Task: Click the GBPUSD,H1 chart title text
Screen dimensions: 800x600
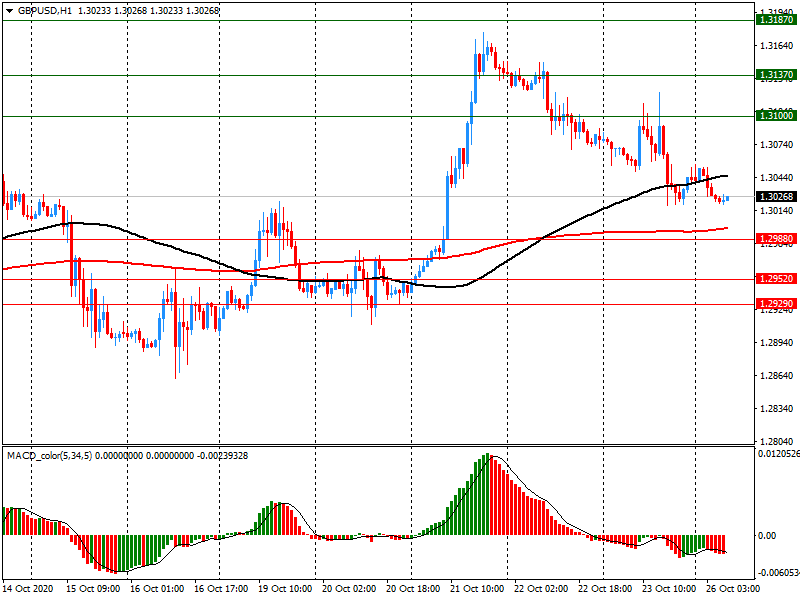Action: click(x=45, y=10)
